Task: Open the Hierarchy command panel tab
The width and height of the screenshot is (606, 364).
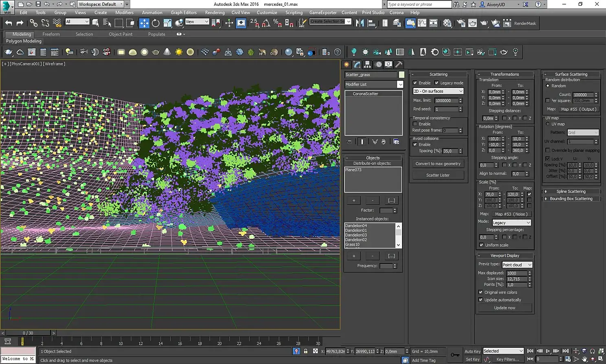Action: tap(367, 65)
